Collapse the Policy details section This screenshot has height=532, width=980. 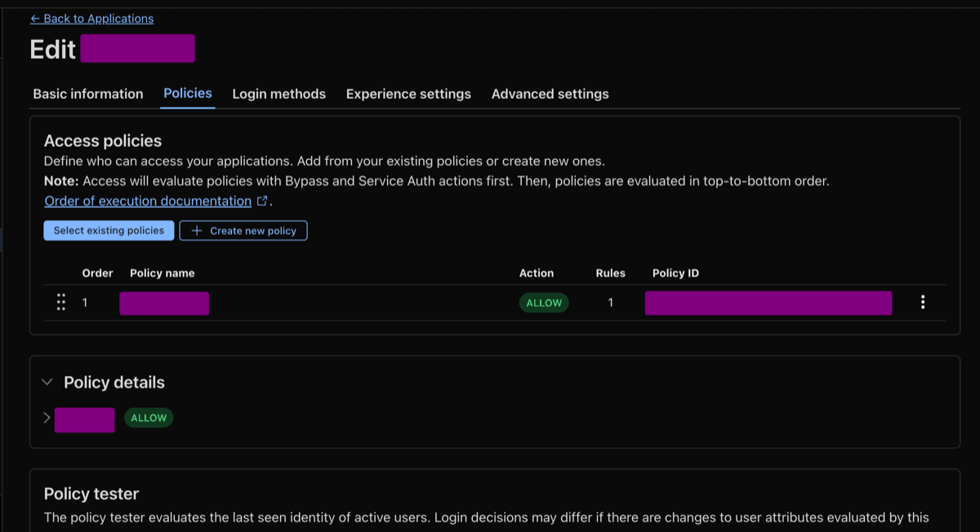pos(47,382)
